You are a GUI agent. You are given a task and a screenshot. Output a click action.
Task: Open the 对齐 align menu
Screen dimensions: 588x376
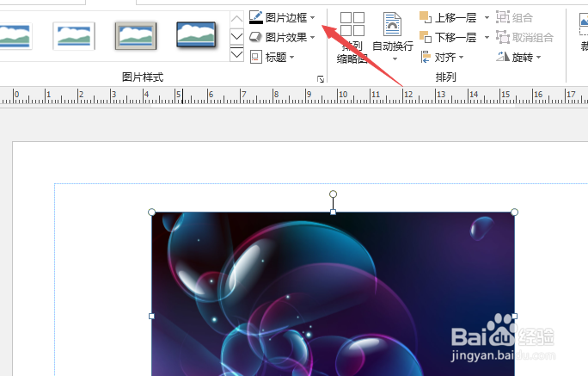point(442,57)
